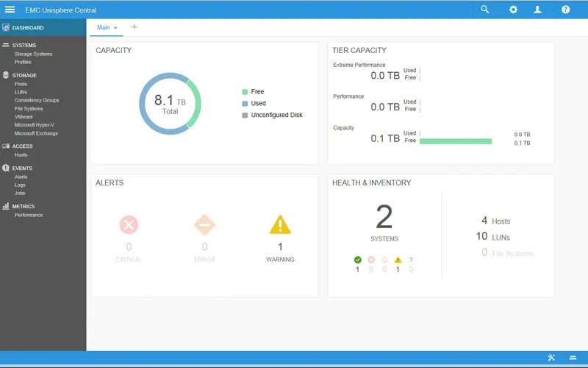Click the unknown systems question mark
The image size is (588, 368).
pyautogui.click(x=411, y=260)
